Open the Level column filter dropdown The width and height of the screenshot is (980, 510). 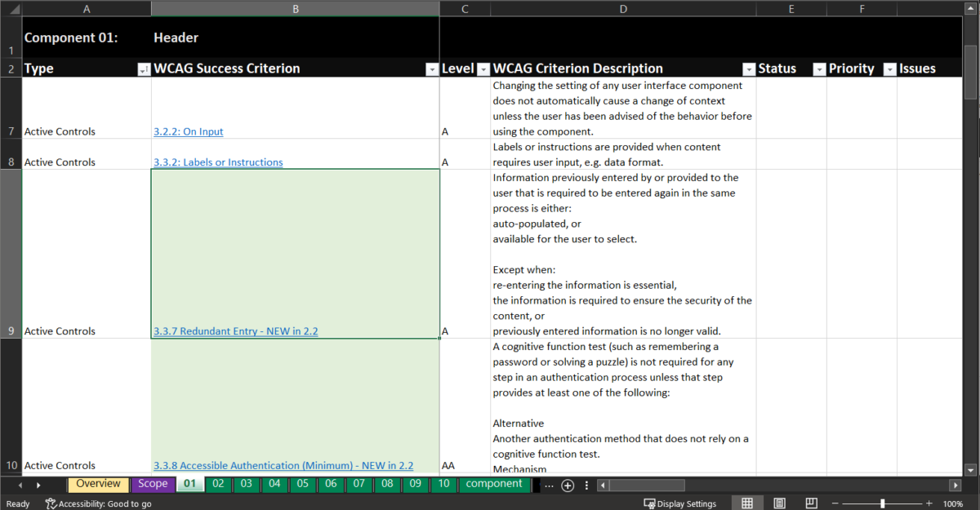(x=483, y=69)
